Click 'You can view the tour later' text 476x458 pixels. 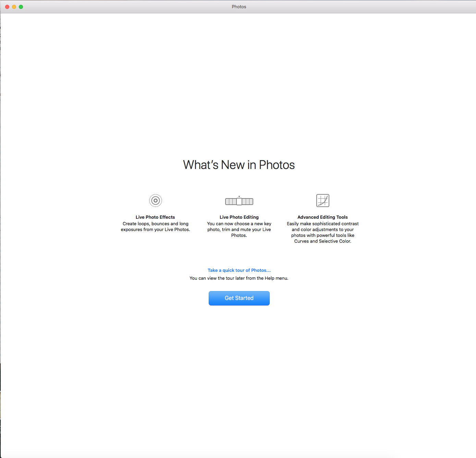click(x=239, y=278)
